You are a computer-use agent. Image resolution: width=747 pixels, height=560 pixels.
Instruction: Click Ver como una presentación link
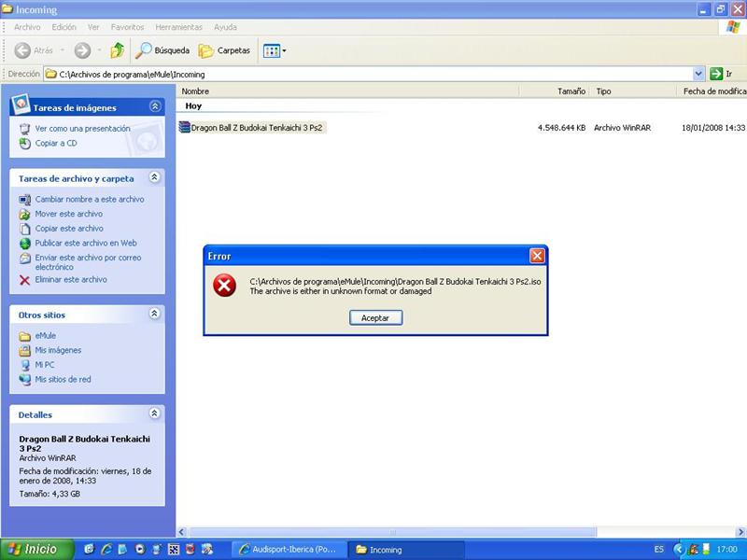point(82,129)
